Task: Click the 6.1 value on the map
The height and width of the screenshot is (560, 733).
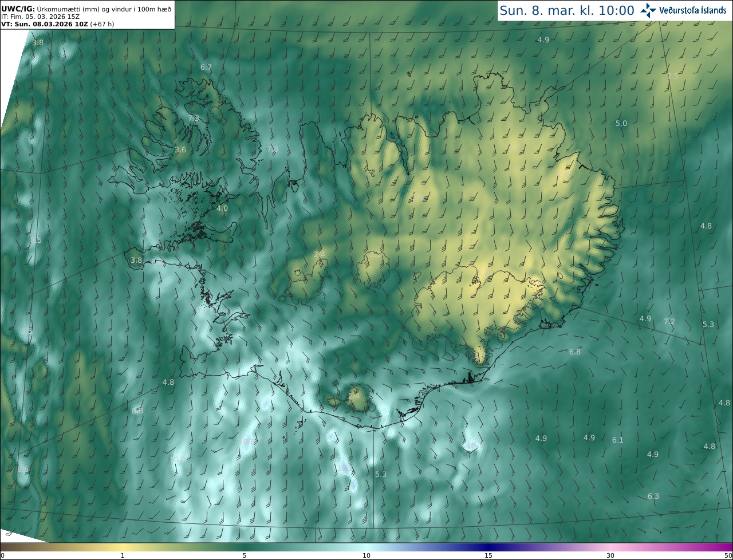Action: tap(618, 440)
